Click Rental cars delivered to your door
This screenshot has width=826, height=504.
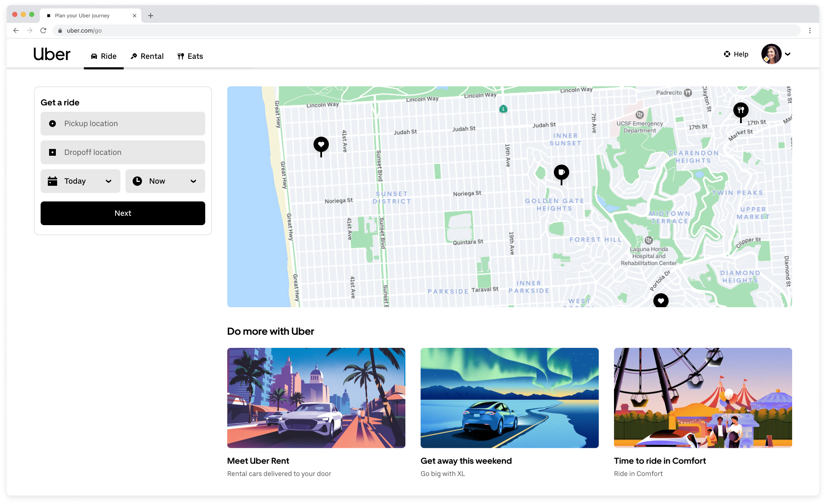[x=279, y=474]
